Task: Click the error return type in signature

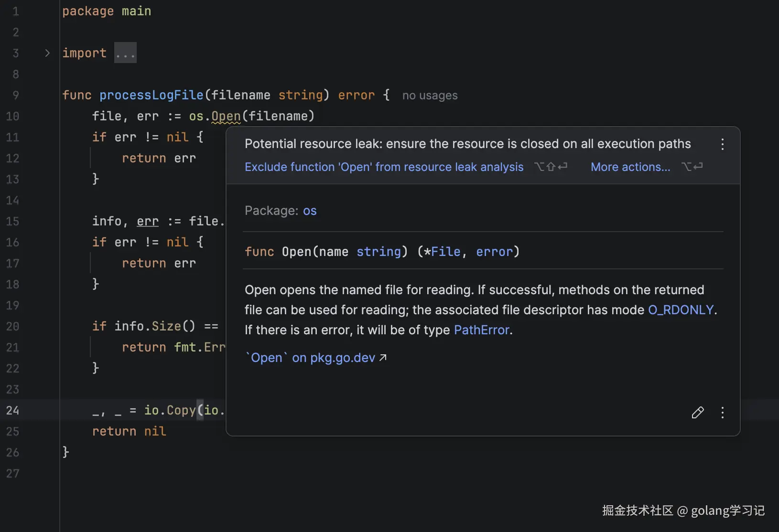Action: (494, 252)
